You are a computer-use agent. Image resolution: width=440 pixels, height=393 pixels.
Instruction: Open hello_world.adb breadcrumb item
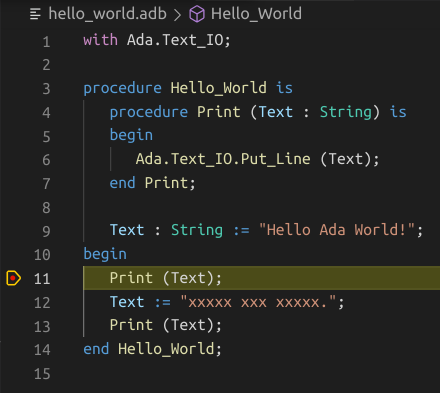pyautogui.click(x=107, y=14)
